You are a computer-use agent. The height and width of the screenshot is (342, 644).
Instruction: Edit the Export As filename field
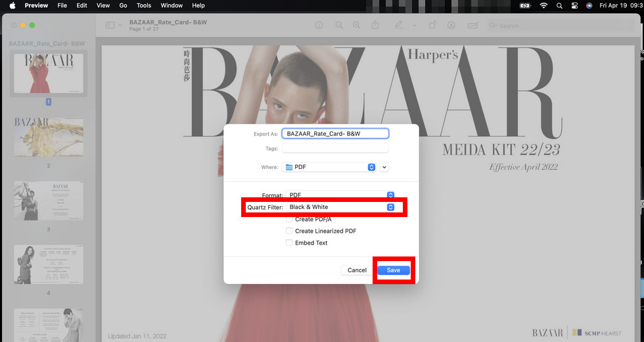pos(335,134)
